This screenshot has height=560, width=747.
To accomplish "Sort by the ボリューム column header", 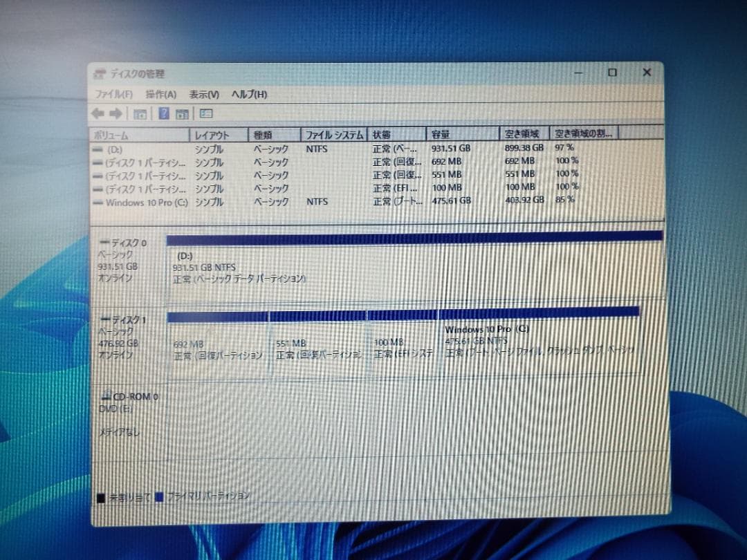I will (x=138, y=134).
